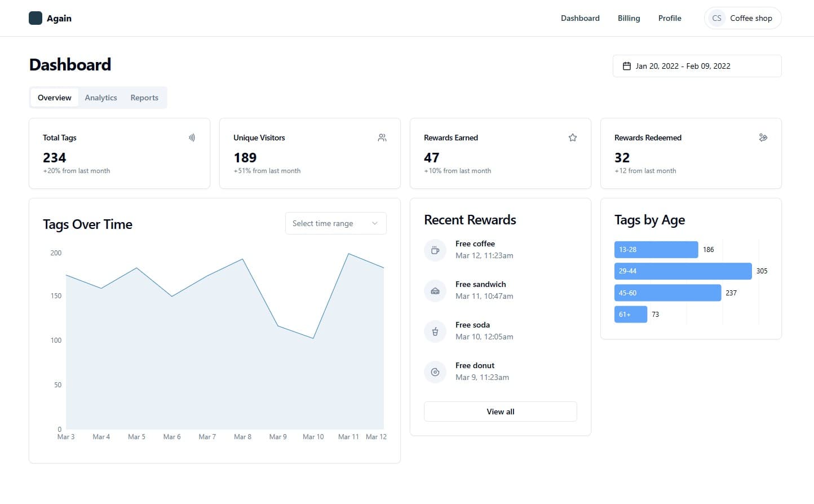Click the soda cup icon beside Free soda
Screen dimensions: 814x504
[x=435, y=331]
